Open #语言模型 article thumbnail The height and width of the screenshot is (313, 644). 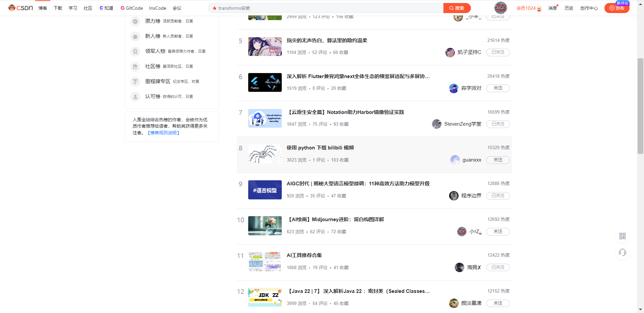265,190
